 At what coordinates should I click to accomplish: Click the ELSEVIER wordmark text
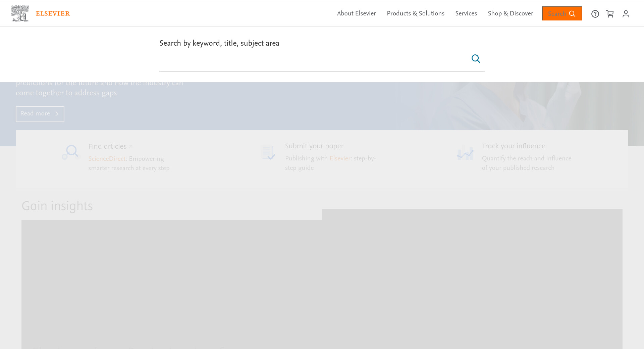(x=53, y=13)
